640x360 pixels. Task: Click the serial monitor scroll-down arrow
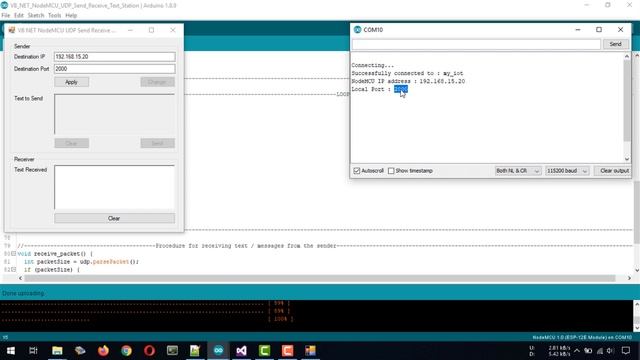627,159
